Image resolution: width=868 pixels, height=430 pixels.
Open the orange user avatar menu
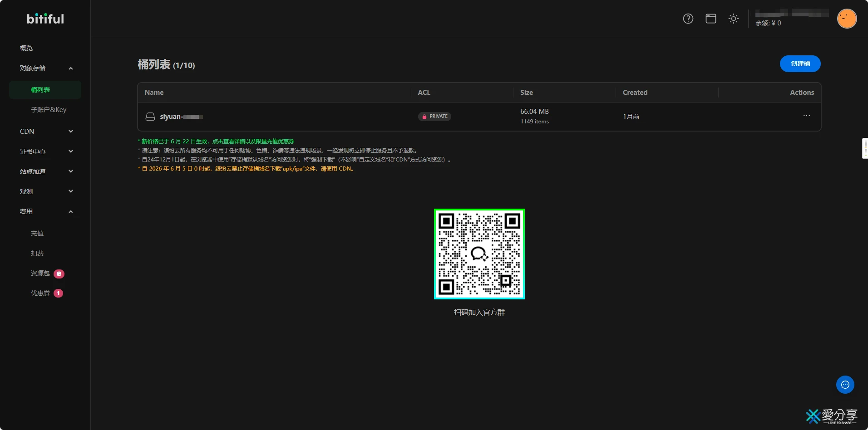click(847, 19)
